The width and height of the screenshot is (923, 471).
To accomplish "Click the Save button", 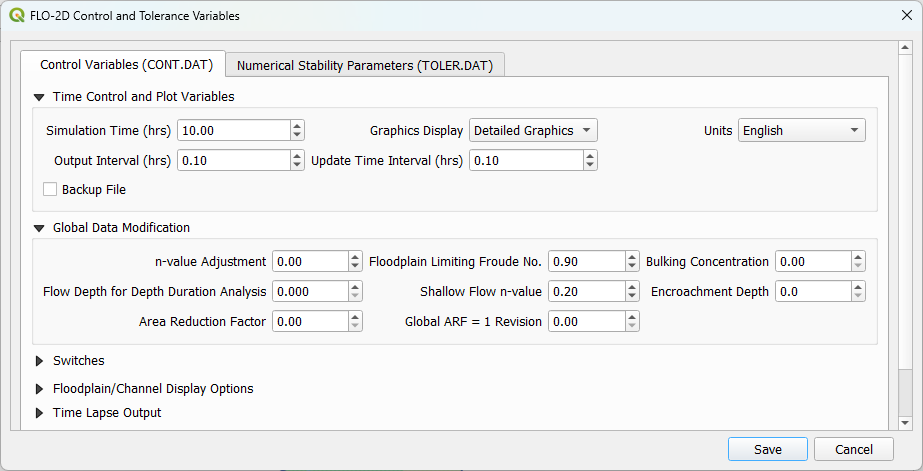I will point(767,449).
